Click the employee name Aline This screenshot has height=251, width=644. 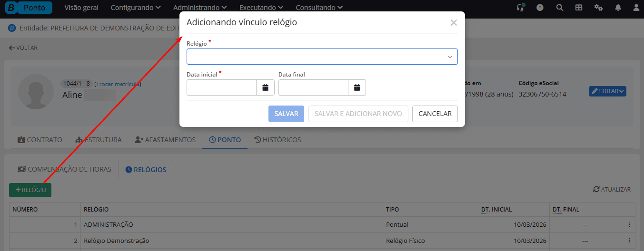tap(72, 95)
